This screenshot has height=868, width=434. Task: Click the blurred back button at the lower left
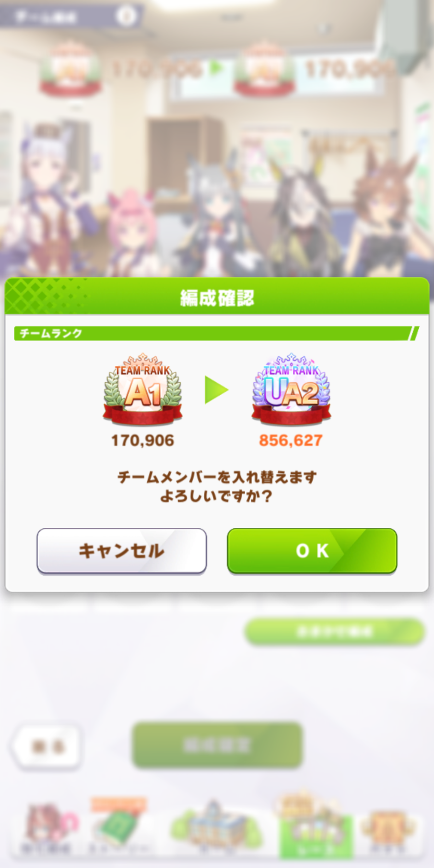[46, 747]
